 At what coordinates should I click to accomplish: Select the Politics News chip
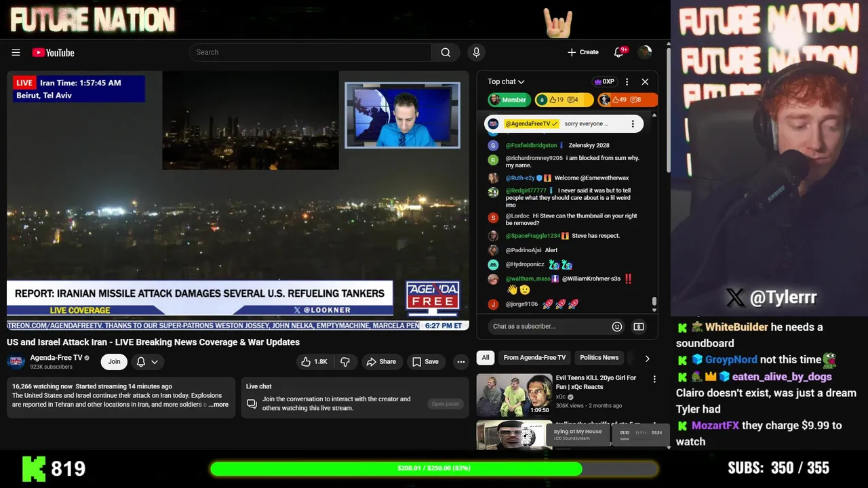pyautogui.click(x=599, y=358)
